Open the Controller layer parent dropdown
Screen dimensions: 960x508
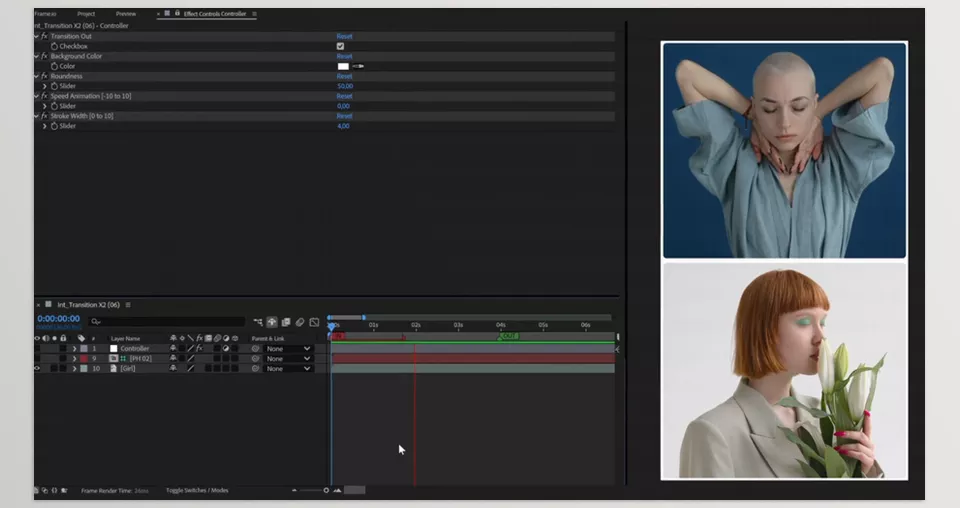click(288, 349)
